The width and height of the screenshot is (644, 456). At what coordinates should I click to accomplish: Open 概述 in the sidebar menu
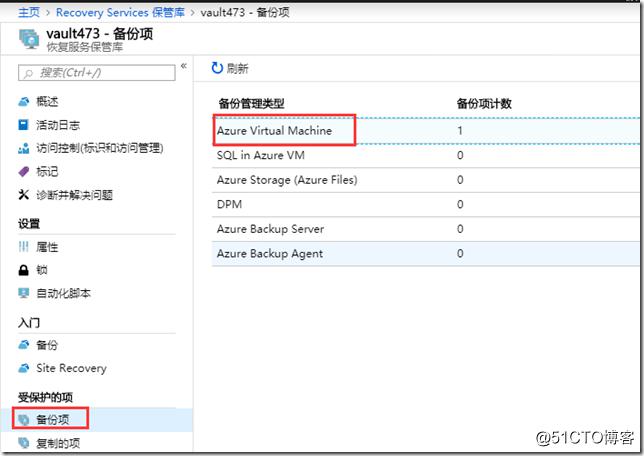pyautogui.click(x=47, y=101)
